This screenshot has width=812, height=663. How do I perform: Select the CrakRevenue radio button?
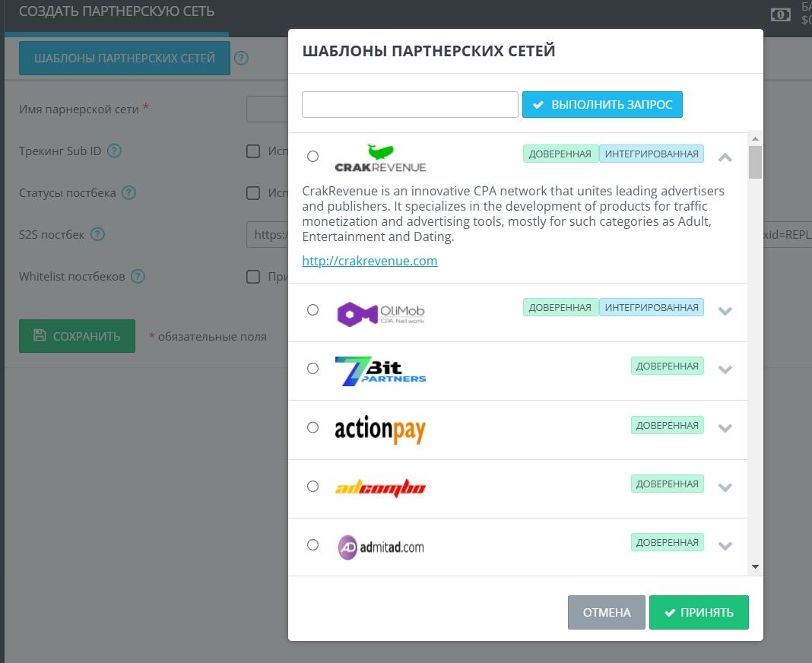point(312,156)
